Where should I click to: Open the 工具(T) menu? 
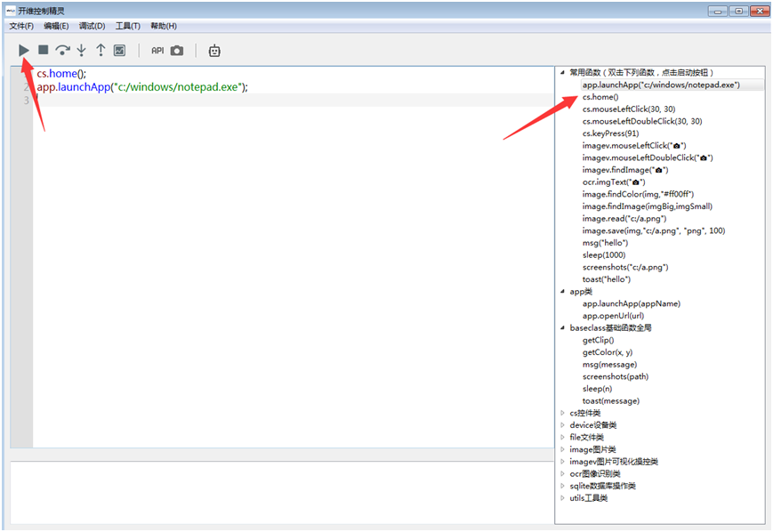128,26
